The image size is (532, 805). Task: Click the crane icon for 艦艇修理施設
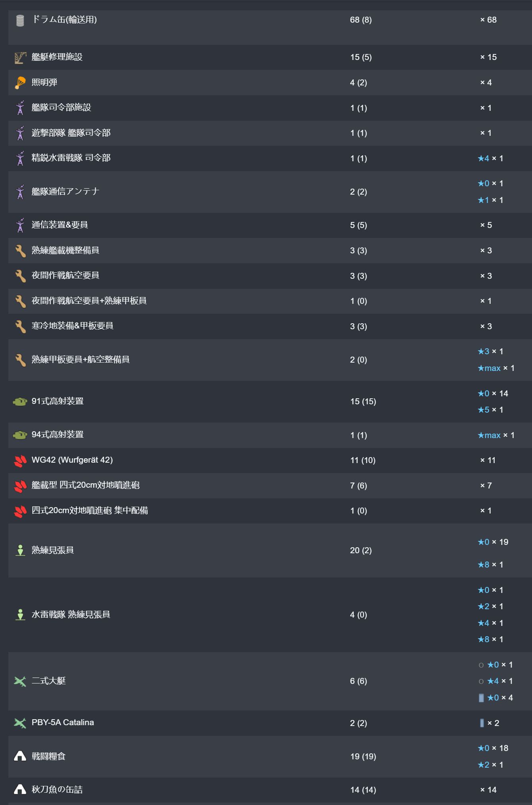[20, 58]
